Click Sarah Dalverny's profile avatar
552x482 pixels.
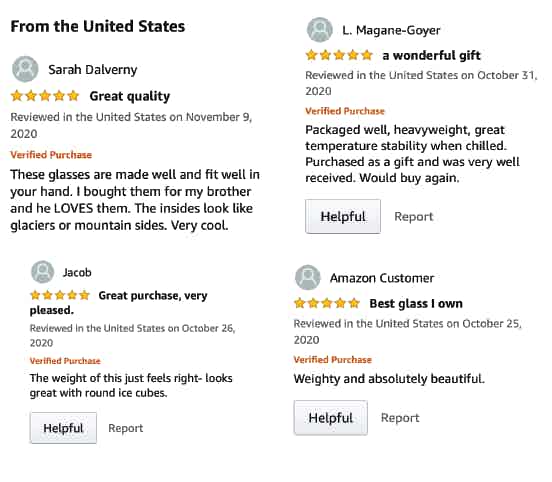(x=25, y=69)
